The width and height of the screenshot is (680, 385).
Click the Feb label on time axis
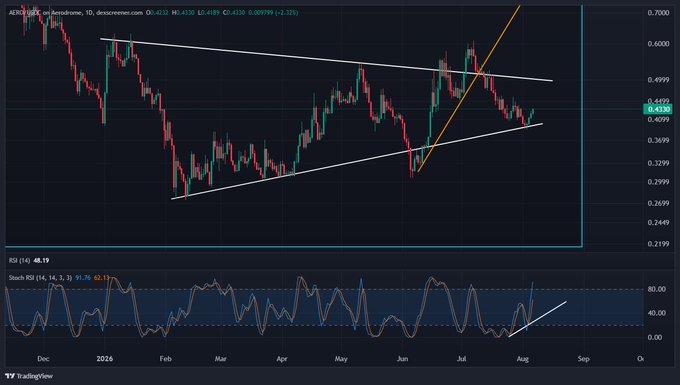pyautogui.click(x=166, y=359)
